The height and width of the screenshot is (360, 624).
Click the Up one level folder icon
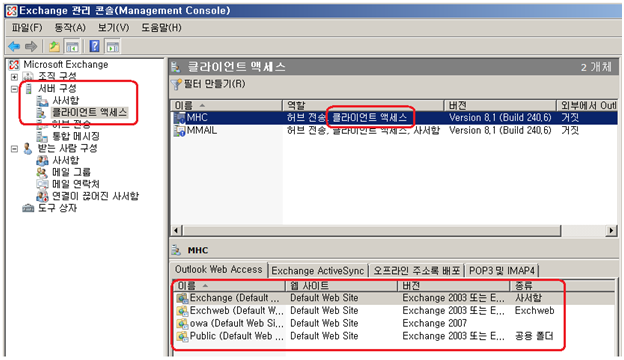pyautogui.click(x=54, y=47)
